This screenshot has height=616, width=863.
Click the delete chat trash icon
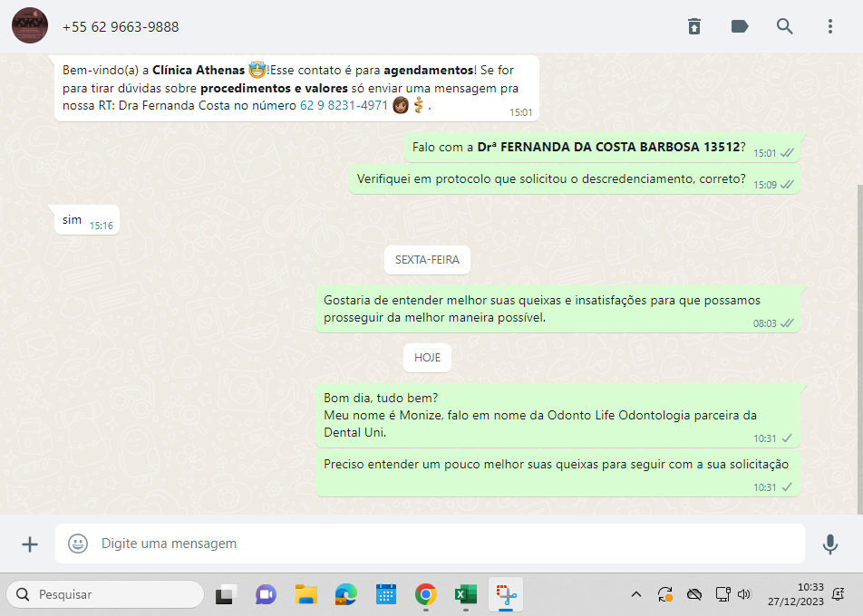pyautogui.click(x=694, y=26)
